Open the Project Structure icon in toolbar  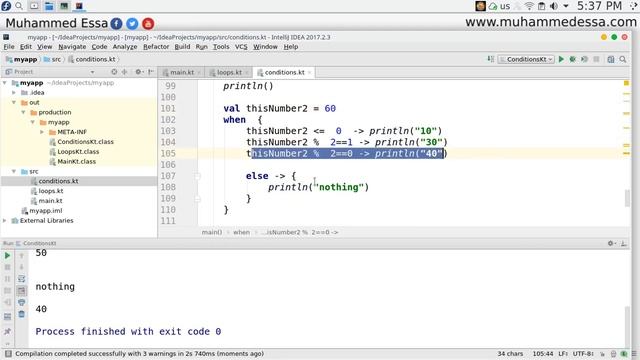coord(611,59)
